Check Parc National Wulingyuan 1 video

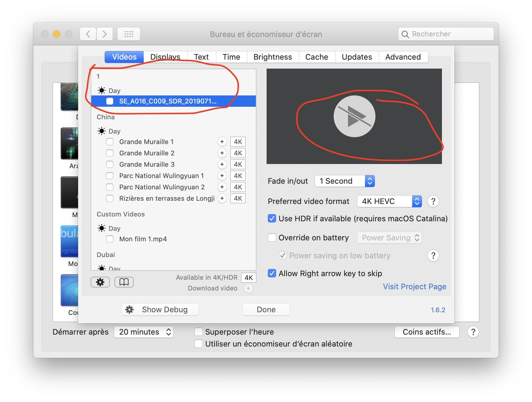click(x=110, y=176)
